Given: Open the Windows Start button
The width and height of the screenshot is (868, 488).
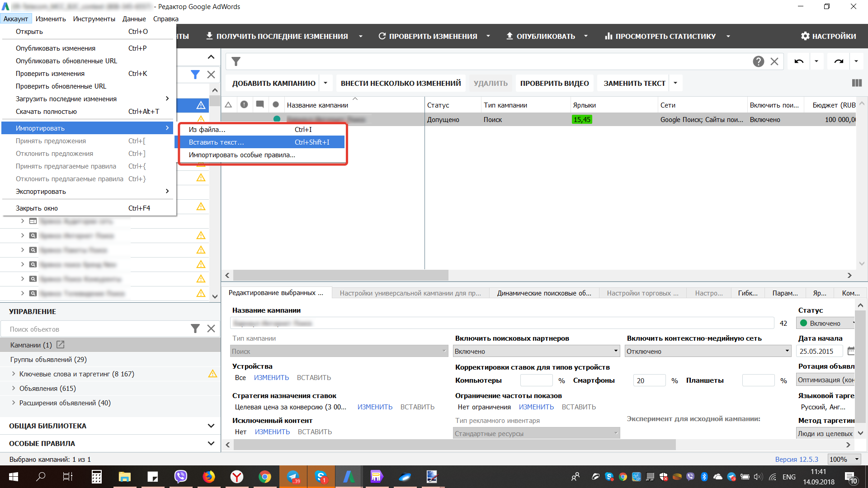Looking at the screenshot, I should point(14,477).
